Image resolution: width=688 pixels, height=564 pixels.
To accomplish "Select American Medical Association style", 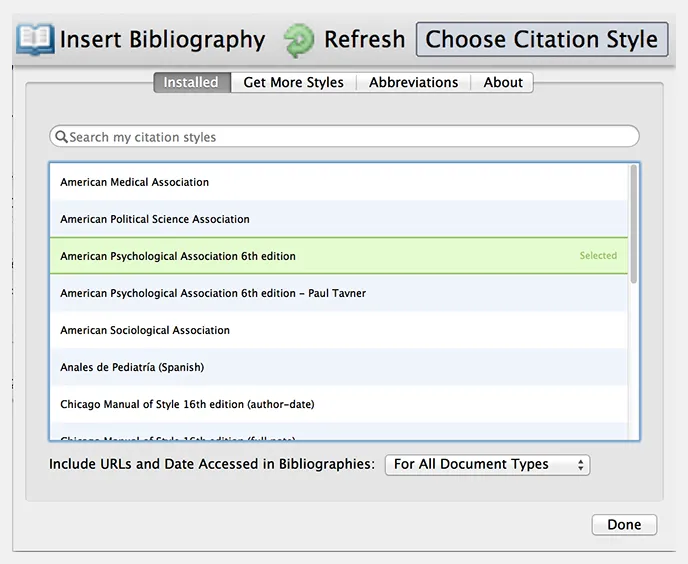I will click(x=135, y=182).
